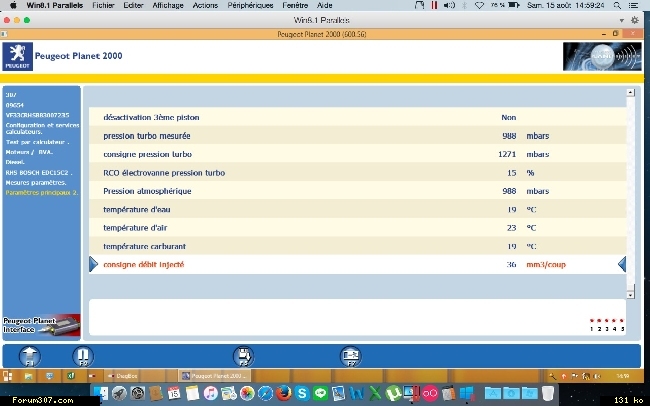Open the Actions menu
Screen dimensions: 650x406
(205, 5)
